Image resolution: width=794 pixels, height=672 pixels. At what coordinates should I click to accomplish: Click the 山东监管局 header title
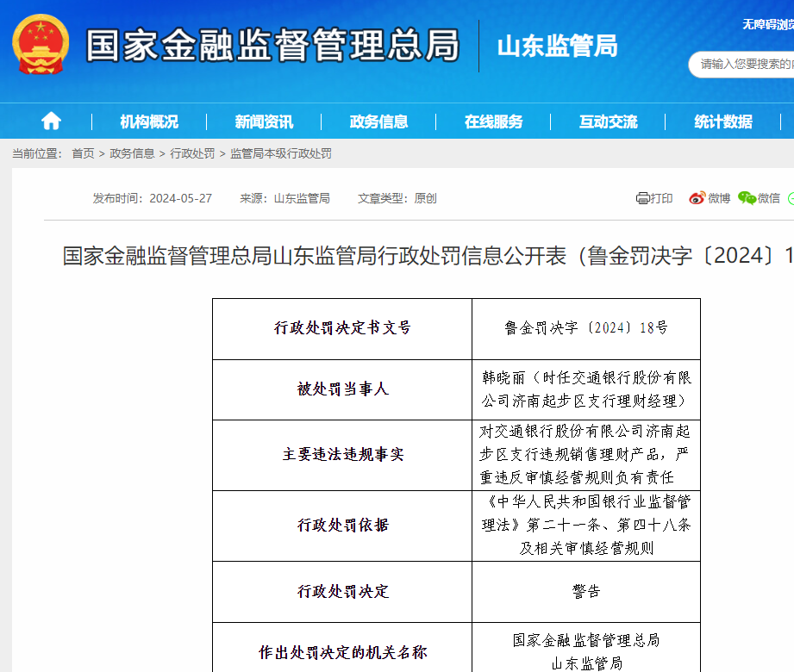click(x=557, y=46)
